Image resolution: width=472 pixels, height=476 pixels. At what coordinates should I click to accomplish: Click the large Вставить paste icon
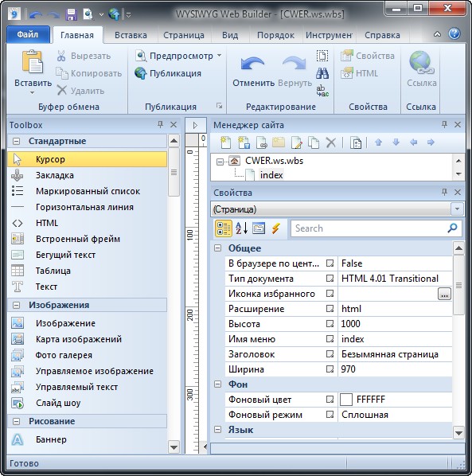coord(33,61)
